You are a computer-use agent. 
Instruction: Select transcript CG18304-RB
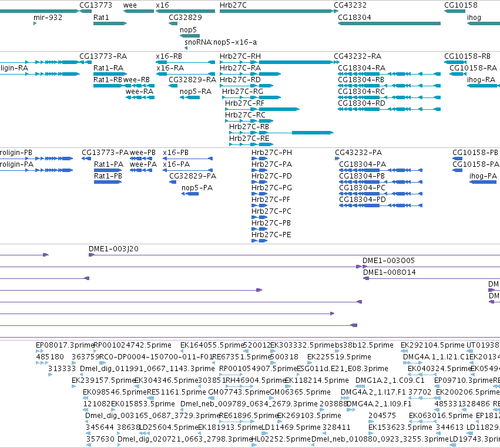coord(361,80)
